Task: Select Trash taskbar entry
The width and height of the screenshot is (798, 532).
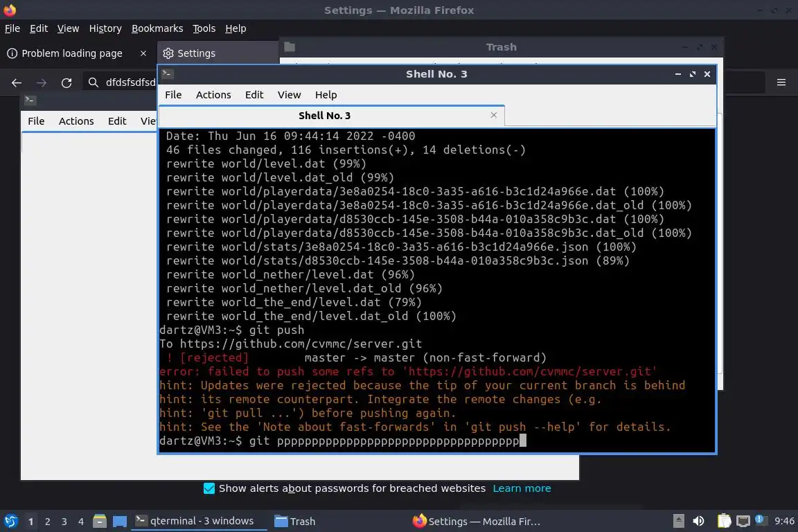Action: [x=295, y=522]
